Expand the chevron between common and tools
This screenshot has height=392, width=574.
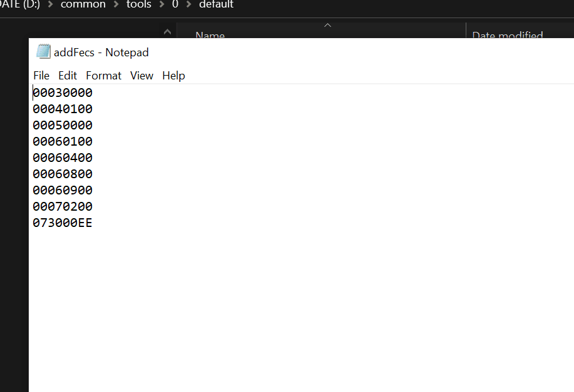pyautogui.click(x=116, y=5)
